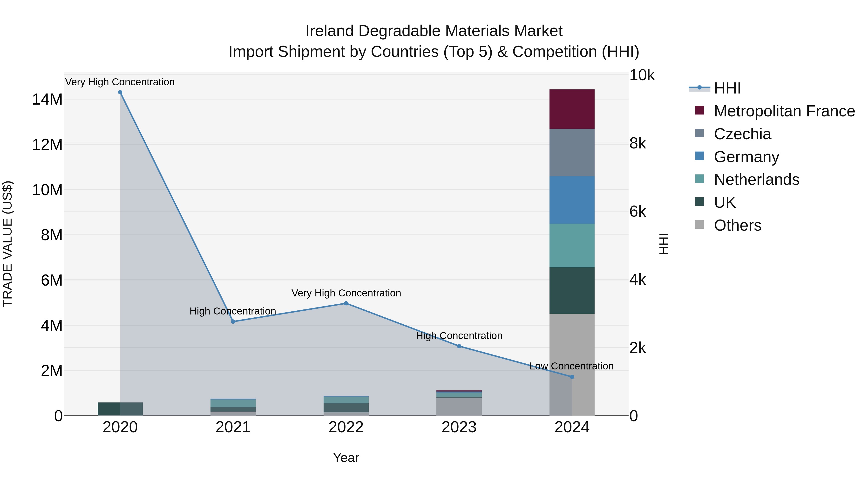Click the Czechia slate-gray legend swatch
The image size is (868, 488).
[699, 133]
